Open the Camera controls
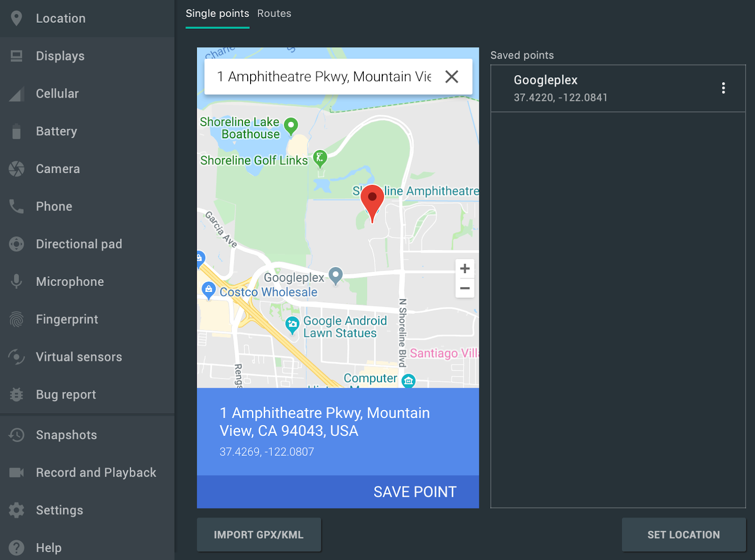Image resolution: width=755 pixels, height=560 pixels. (x=58, y=168)
